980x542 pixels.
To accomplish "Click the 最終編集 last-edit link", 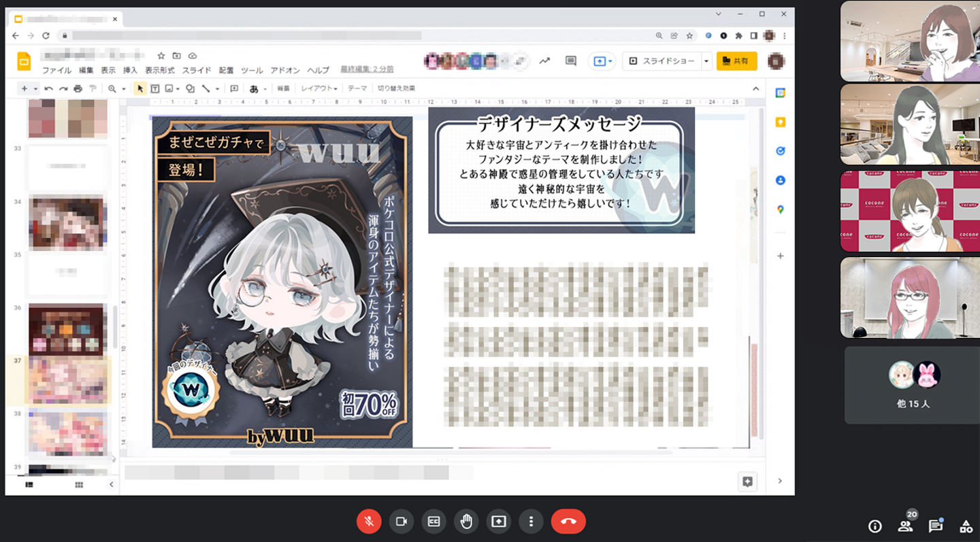I will tap(367, 69).
